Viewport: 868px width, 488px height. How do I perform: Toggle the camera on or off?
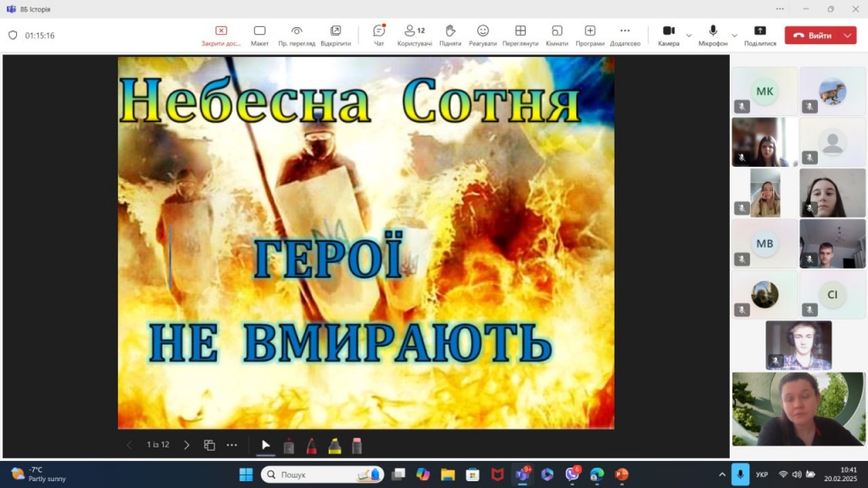tap(668, 35)
